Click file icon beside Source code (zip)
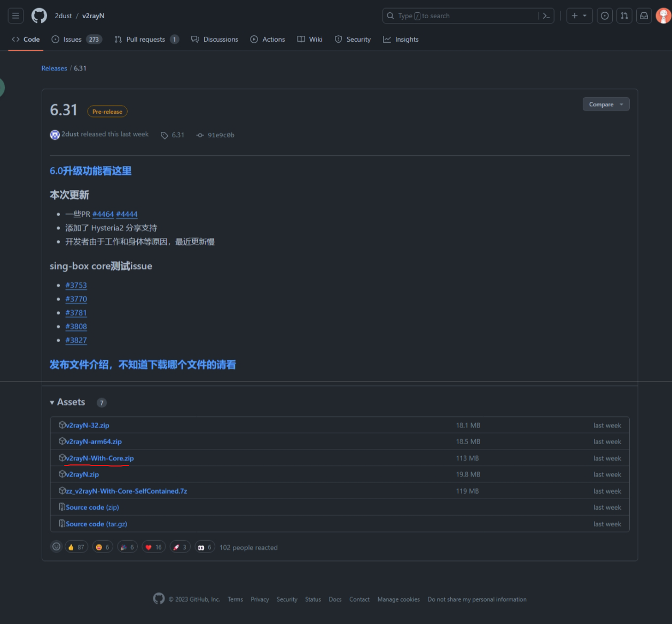The image size is (672, 624). click(62, 507)
